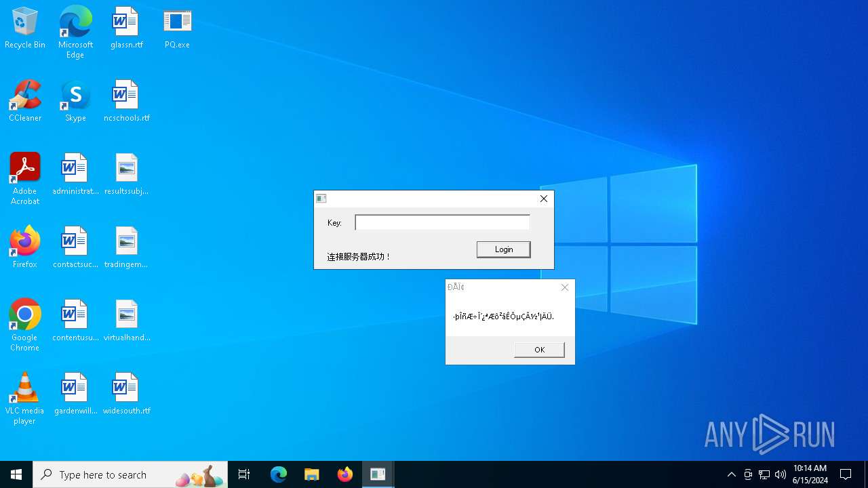Open Task View from the taskbar
The width and height of the screenshot is (868, 488).
point(244,474)
